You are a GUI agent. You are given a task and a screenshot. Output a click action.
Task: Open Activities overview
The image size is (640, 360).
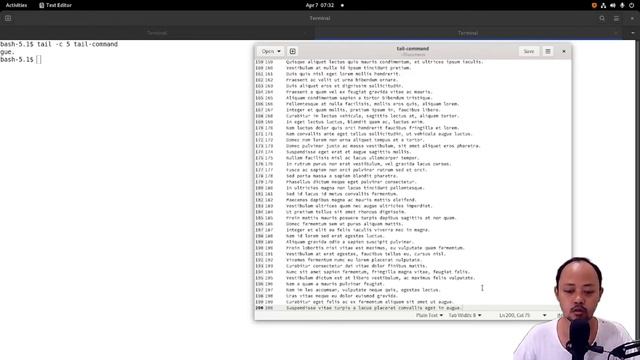tap(16, 5)
